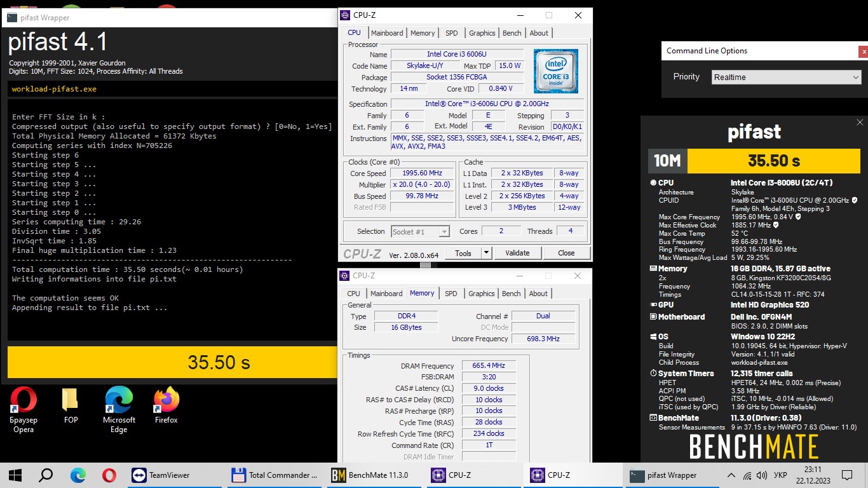Click the tRFC value 234 clocks
This screenshot has width=868, height=488.
point(489,433)
